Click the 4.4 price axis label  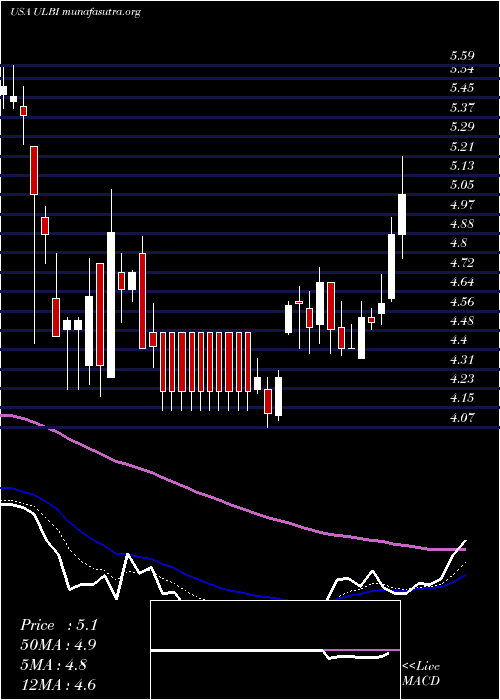tap(458, 340)
